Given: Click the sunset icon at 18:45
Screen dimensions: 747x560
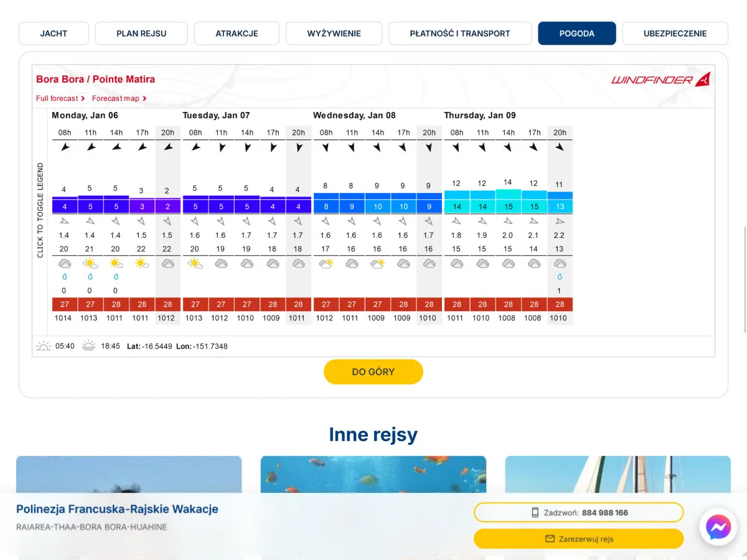Looking at the screenshot, I should 88,346.
